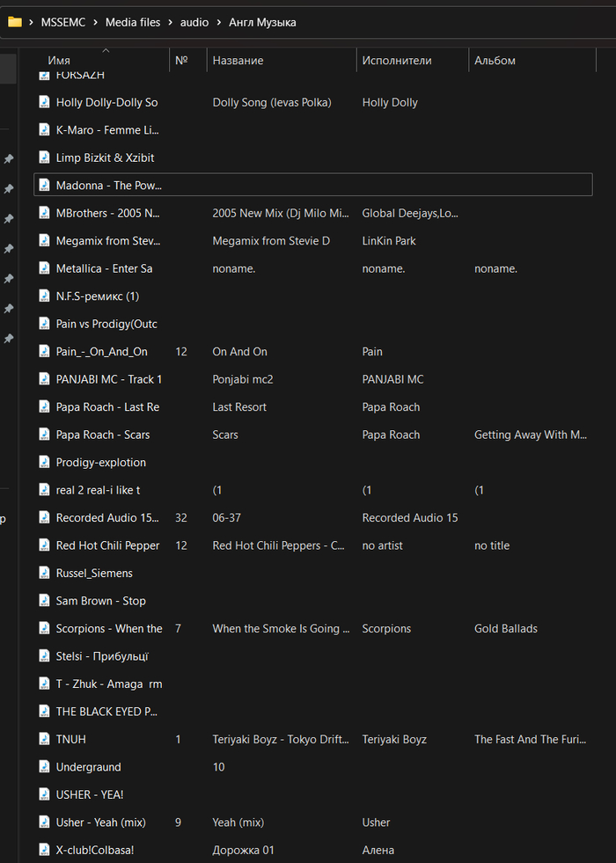Select the MBrothers - 2005 N... file icon
Image resolution: width=616 pixels, height=863 pixels.
[45, 213]
